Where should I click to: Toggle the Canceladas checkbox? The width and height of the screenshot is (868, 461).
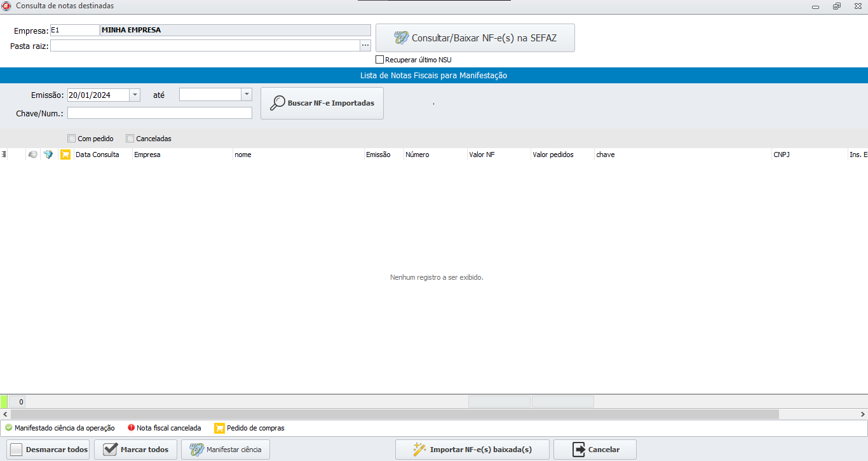click(130, 139)
